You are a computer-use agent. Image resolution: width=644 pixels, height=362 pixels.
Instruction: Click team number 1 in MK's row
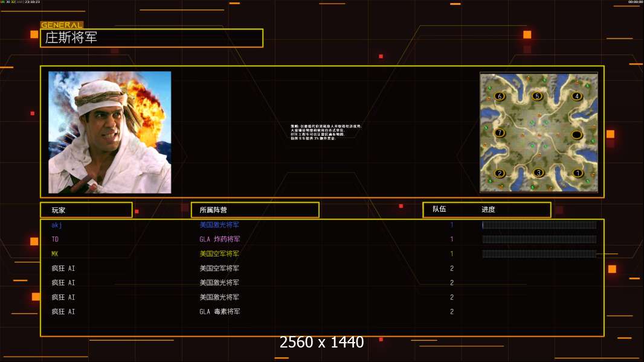(452, 254)
